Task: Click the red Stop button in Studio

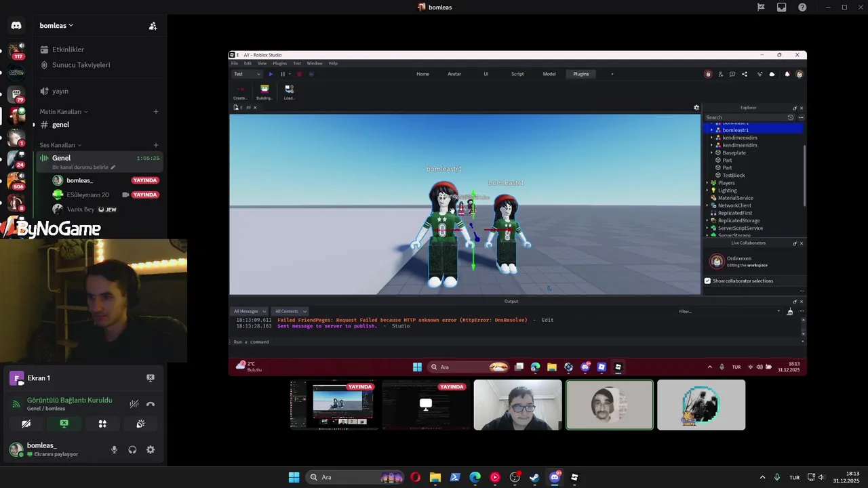Action: (x=299, y=74)
